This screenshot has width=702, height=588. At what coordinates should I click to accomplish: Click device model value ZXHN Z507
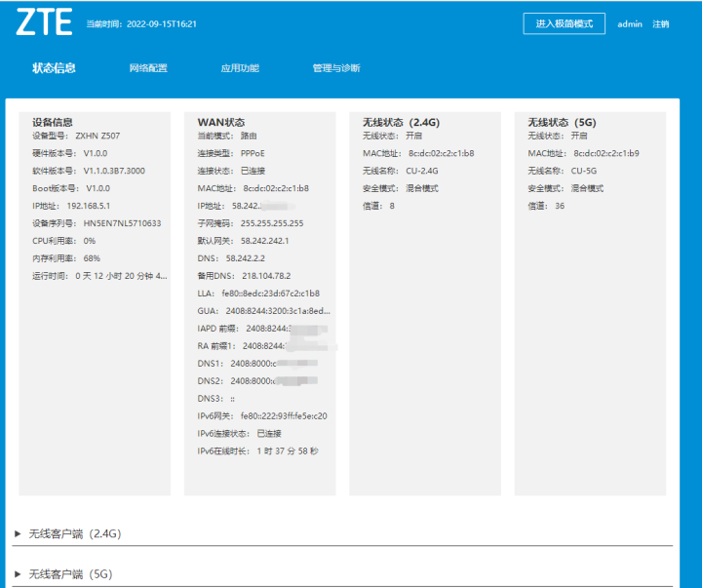97,136
